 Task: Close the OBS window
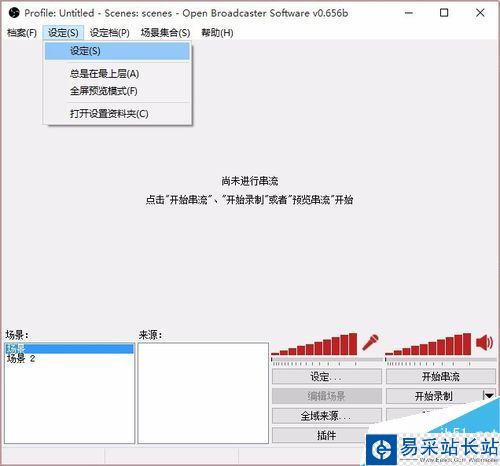click(x=480, y=13)
